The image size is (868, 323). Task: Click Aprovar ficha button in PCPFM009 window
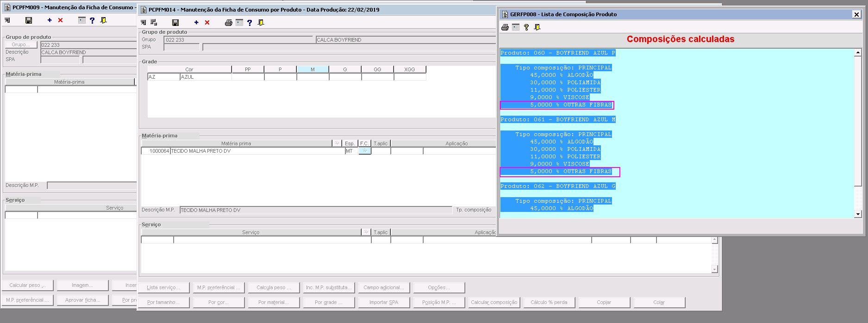click(x=82, y=300)
